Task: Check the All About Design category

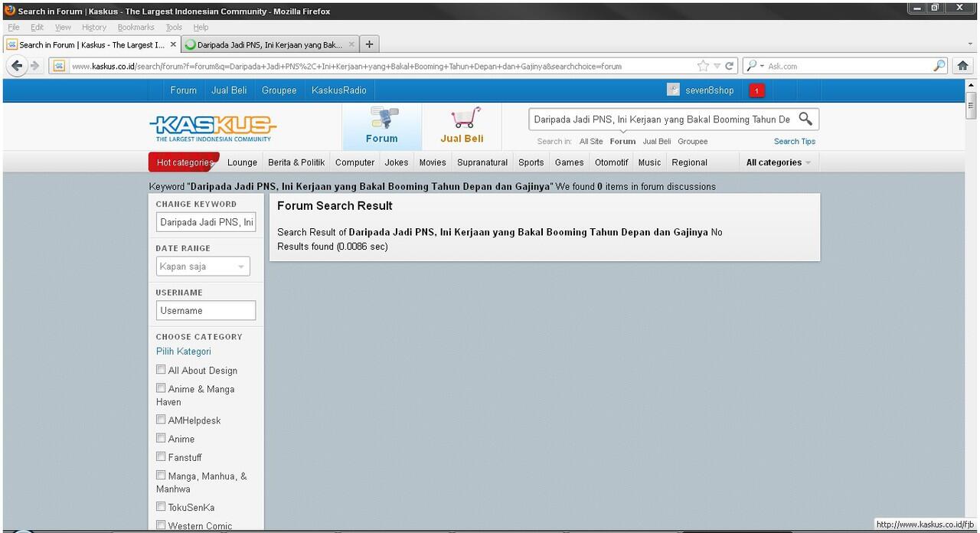Action: pos(161,370)
